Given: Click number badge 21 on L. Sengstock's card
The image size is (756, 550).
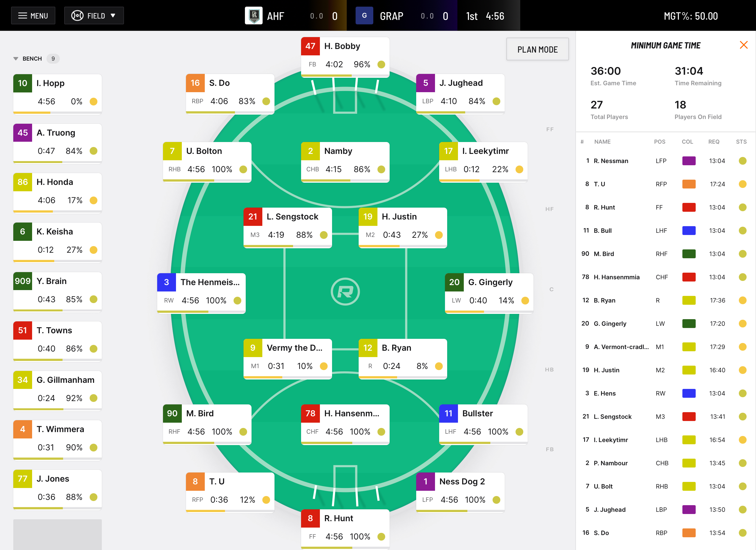Looking at the screenshot, I should (253, 216).
